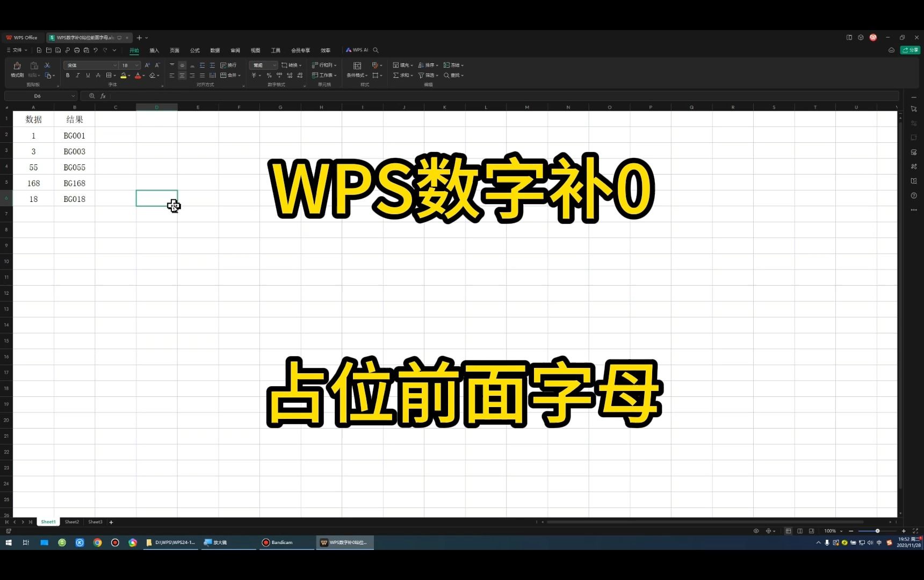924x580 pixels.
Task: Expand the number format dropdown (常规)
Action: (x=275, y=64)
